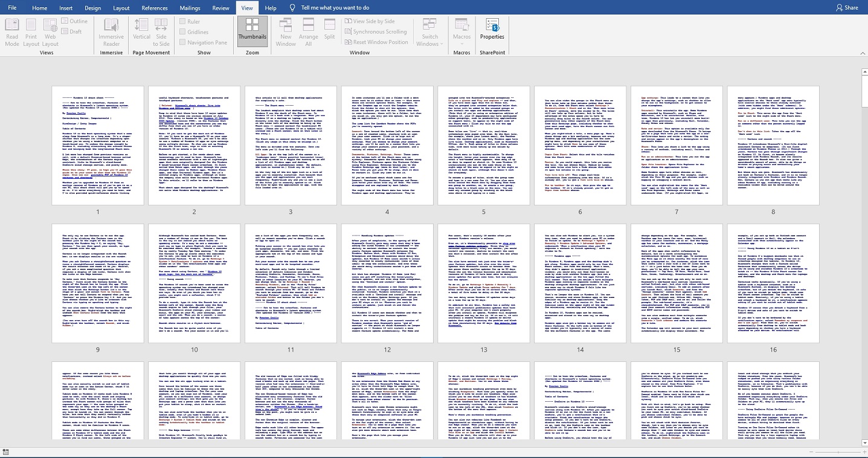Select page 13 thumbnail
Screen dimensions: 868x458
484,283
